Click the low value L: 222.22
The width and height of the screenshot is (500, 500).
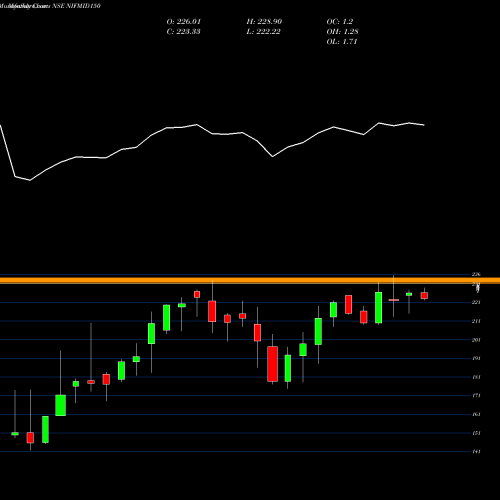263,32
